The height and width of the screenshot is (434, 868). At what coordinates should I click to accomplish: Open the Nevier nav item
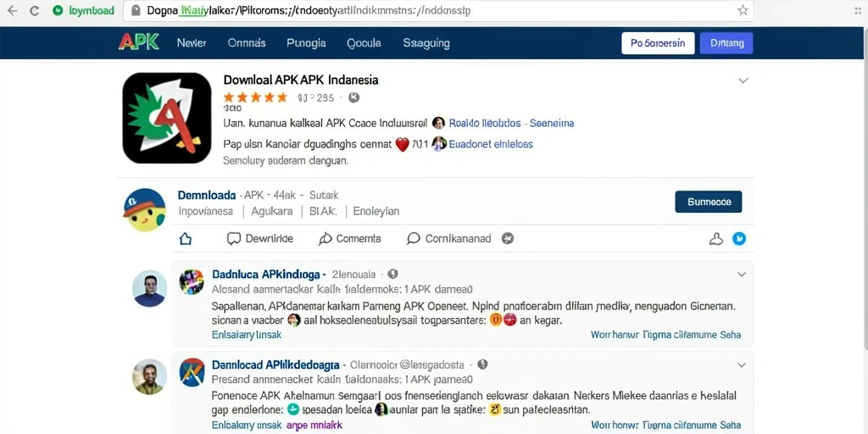(x=192, y=42)
